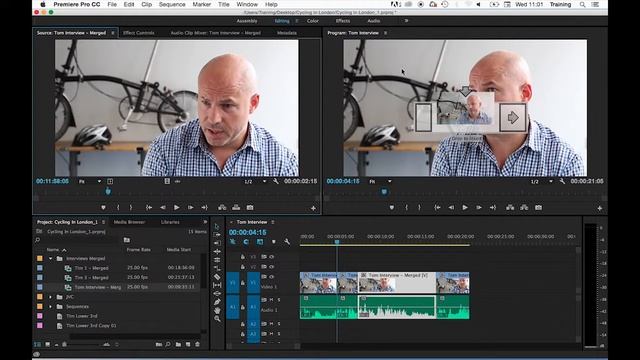Switch to Audio workspace
The width and height of the screenshot is (640, 360).
click(373, 21)
